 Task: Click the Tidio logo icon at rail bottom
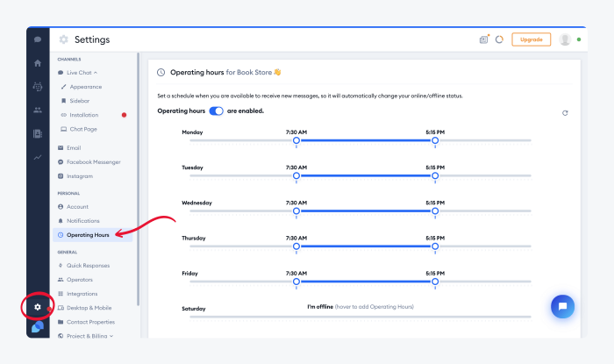click(38, 326)
